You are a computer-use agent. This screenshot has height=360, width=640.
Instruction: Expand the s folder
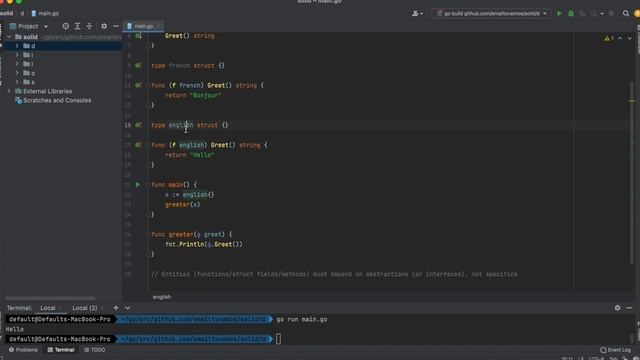tap(17, 82)
